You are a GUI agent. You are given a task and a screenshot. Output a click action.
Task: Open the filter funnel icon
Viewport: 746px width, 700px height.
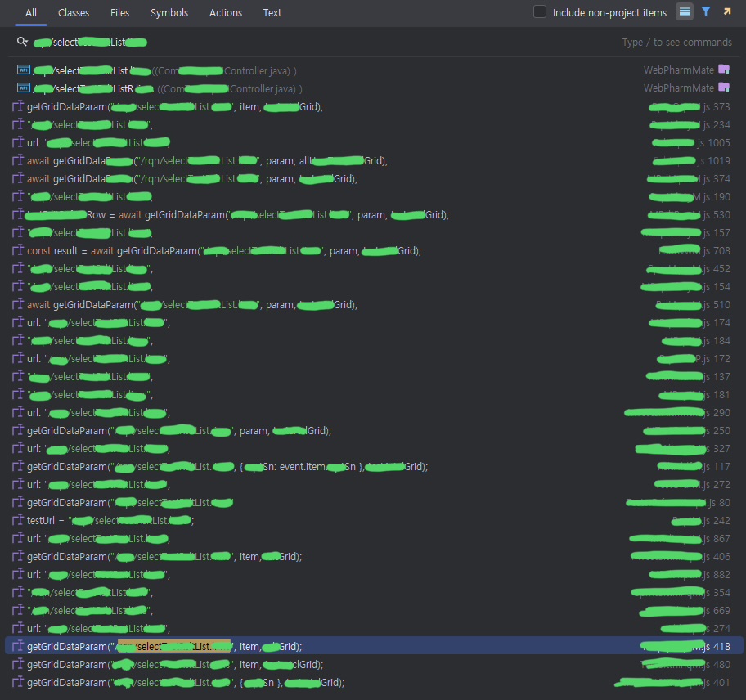pos(706,12)
